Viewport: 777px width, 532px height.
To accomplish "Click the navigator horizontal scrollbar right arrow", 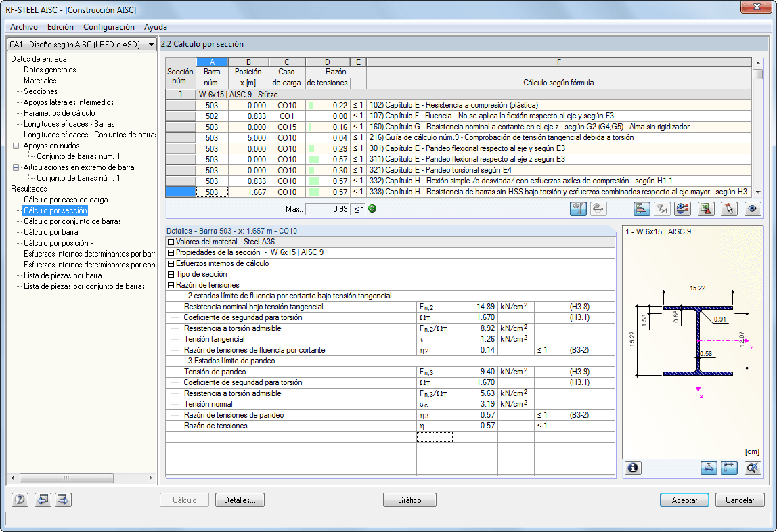I will pyautogui.click(x=150, y=478).
